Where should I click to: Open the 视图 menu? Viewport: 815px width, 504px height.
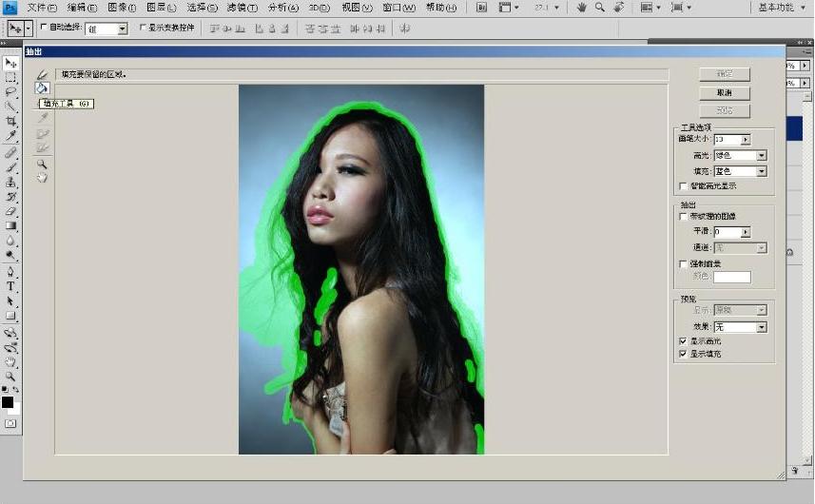pos(357,8)
